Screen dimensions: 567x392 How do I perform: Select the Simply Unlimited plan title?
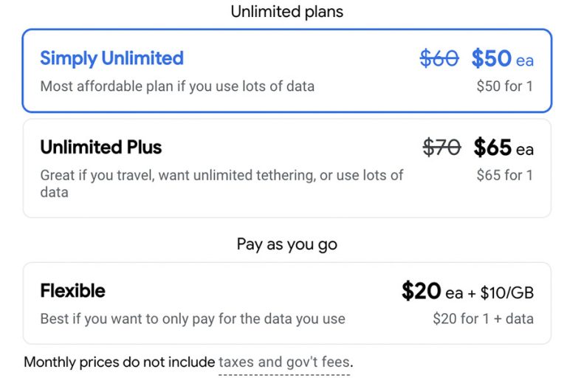111,58
